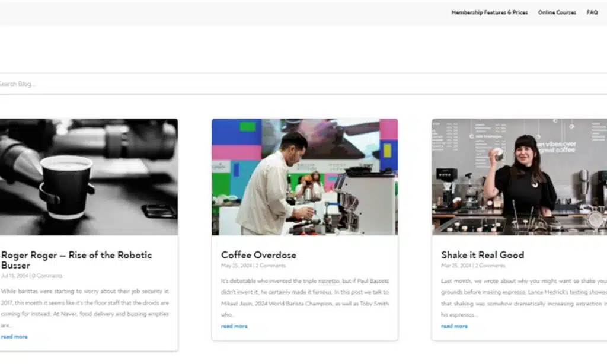Screen dimensions: 607x364
Task: Click read more for Coffee Overdose
Action: click(234, 325)
